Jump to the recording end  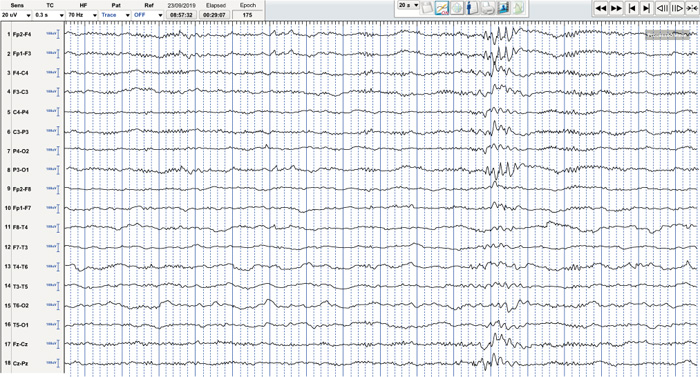tap(646, 8)
